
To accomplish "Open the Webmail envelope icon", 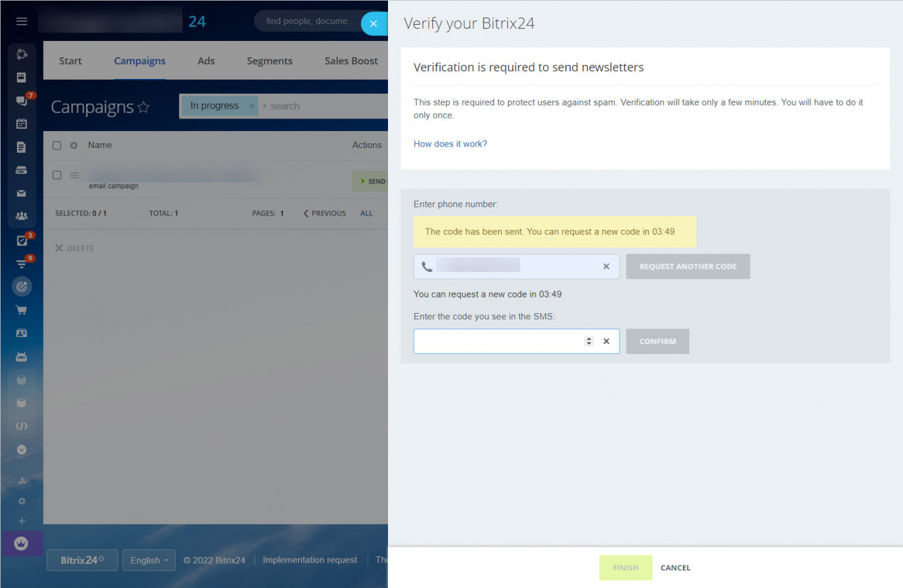I will click(x=21, y=193).
